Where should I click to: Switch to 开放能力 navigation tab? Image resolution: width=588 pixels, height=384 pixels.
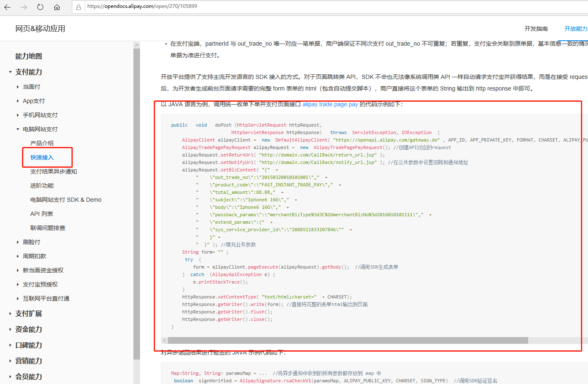(x=576, y=29)
